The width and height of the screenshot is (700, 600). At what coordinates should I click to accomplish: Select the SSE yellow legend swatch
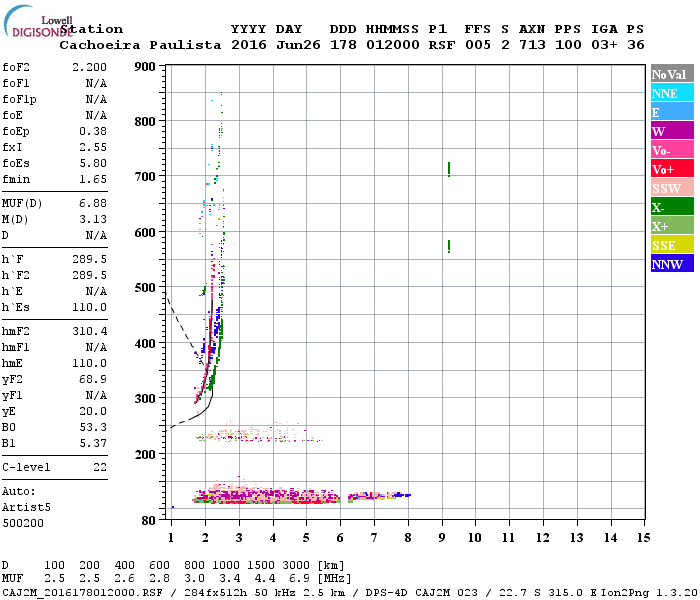(x=672, y=245)
